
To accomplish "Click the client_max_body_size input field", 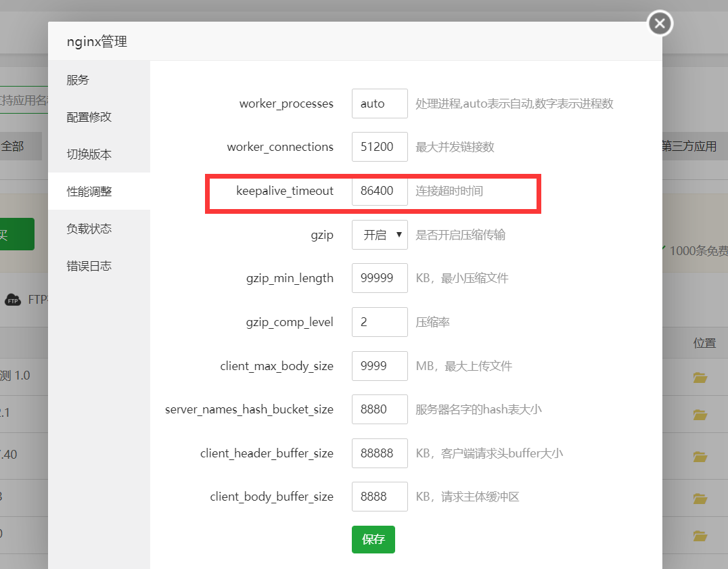I will pyautogui.click(x=380, y=366).
